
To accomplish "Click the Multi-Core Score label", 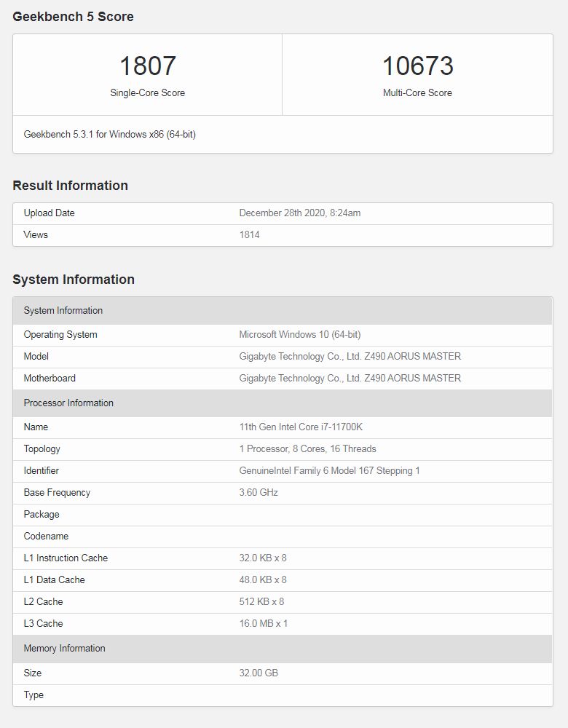I will click(x=417, y=93).
